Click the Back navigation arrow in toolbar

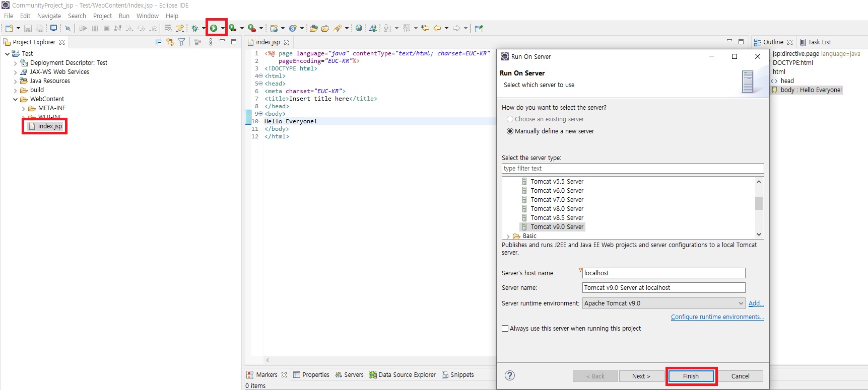point(437,28)
